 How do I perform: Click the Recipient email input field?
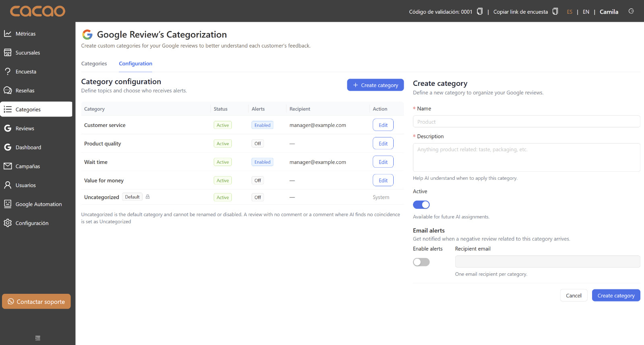click(547, 262)
